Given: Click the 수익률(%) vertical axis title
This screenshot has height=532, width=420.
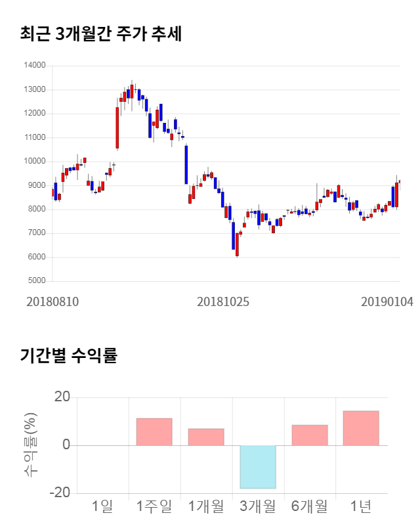Looking at the screenshot, I should click(x=30, y=445).
